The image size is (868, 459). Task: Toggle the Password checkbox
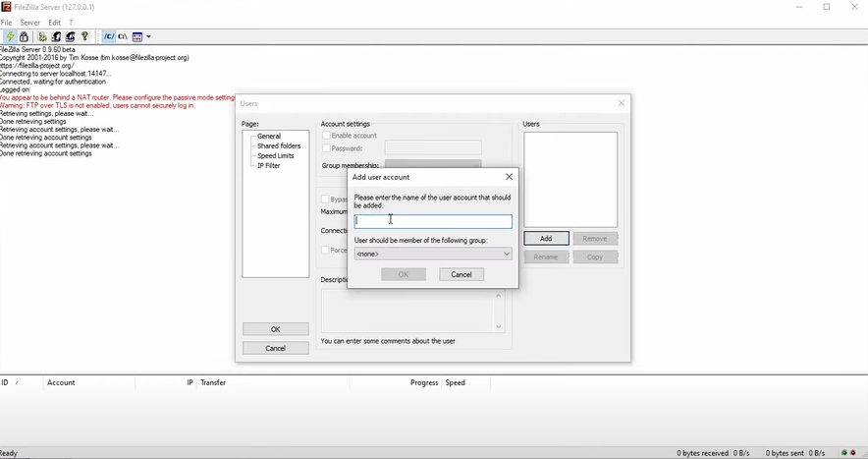tap(326, 148)
